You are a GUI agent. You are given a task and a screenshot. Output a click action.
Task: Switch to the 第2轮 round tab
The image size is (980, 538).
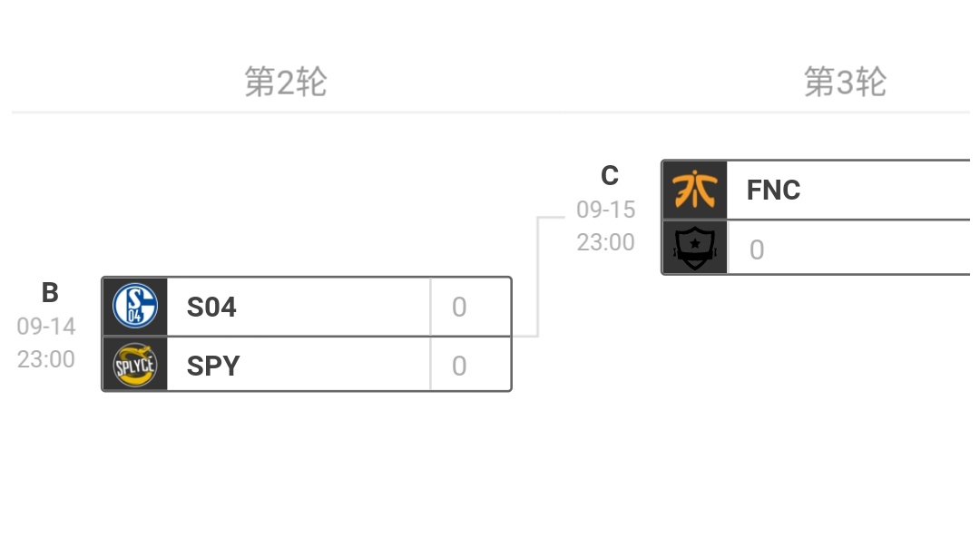285,83
